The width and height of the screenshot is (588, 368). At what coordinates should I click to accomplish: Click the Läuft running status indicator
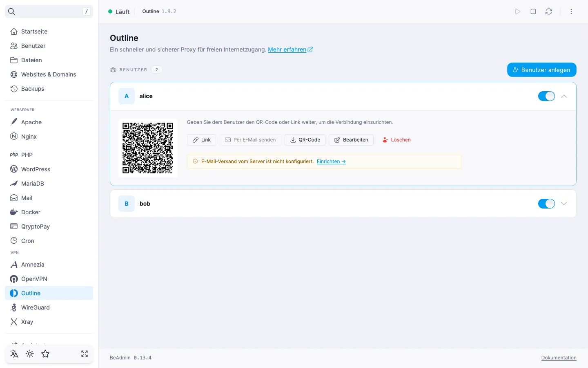click(x=119, y=11)
